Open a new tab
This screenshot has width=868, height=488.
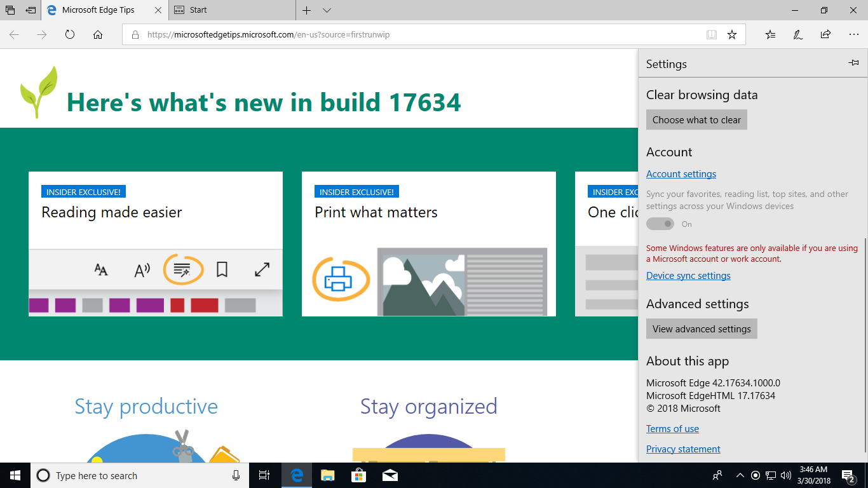(307, 10)
